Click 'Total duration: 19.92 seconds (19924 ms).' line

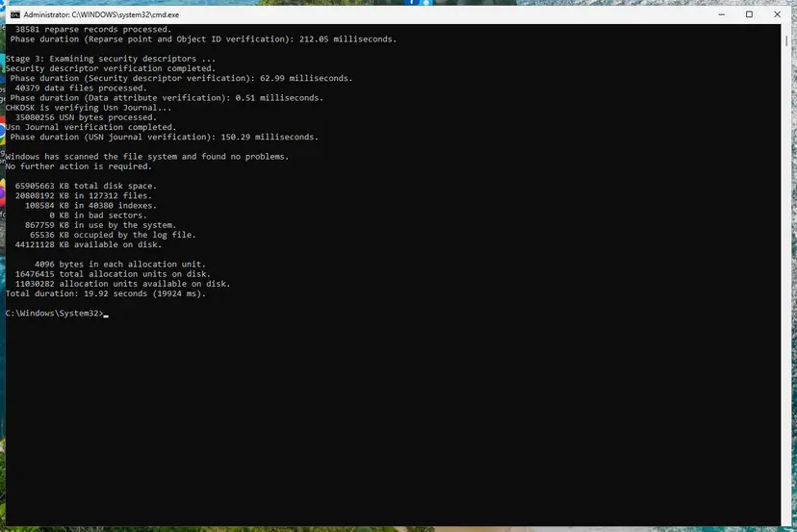106,293
